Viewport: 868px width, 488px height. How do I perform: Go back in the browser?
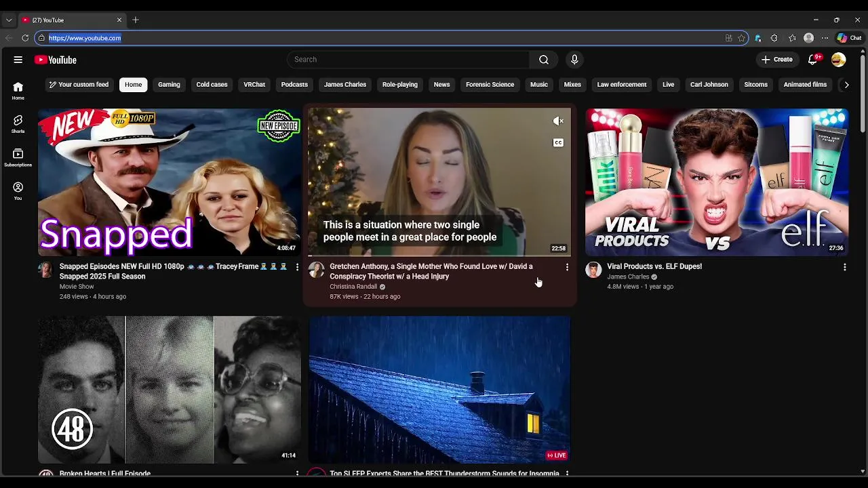9,38
